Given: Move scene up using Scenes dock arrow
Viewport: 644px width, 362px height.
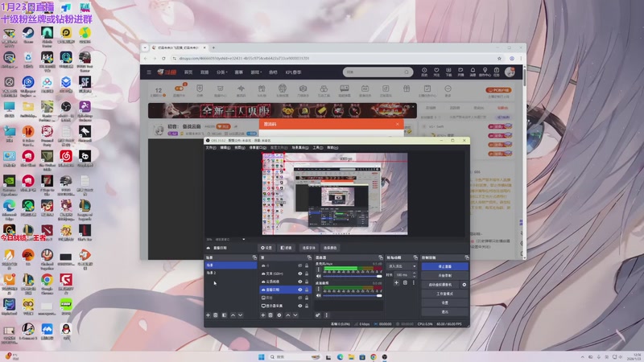Looking at the screenshot, I should pyautogui.click(x=233, y=315).
